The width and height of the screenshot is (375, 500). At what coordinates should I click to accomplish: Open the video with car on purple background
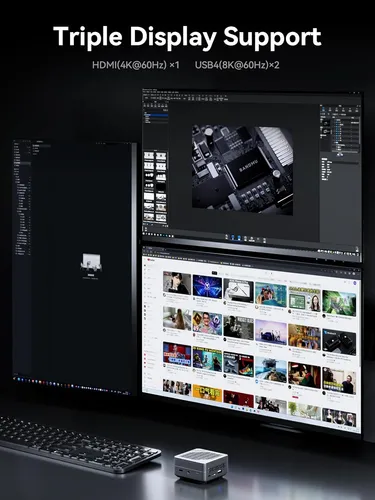click(271, 332)
